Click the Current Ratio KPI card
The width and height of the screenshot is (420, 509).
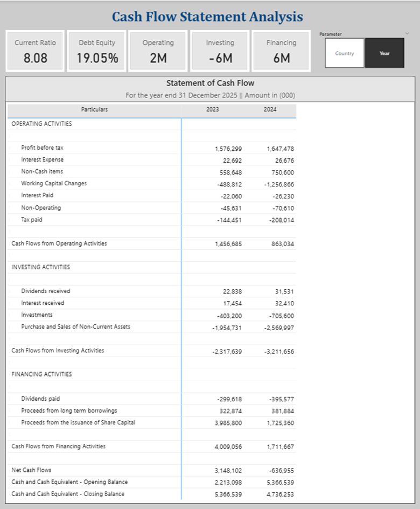[35, 51]
